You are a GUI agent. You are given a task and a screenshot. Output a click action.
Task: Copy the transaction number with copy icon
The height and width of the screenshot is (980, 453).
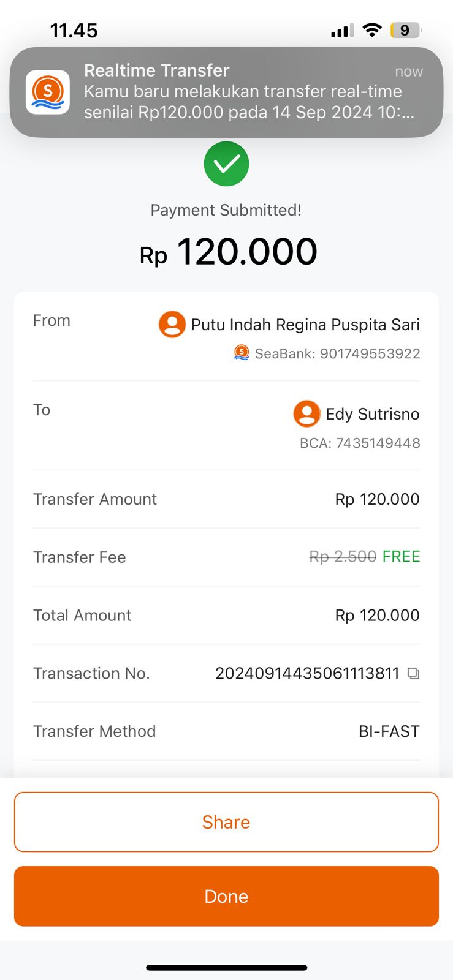point(414,673)
